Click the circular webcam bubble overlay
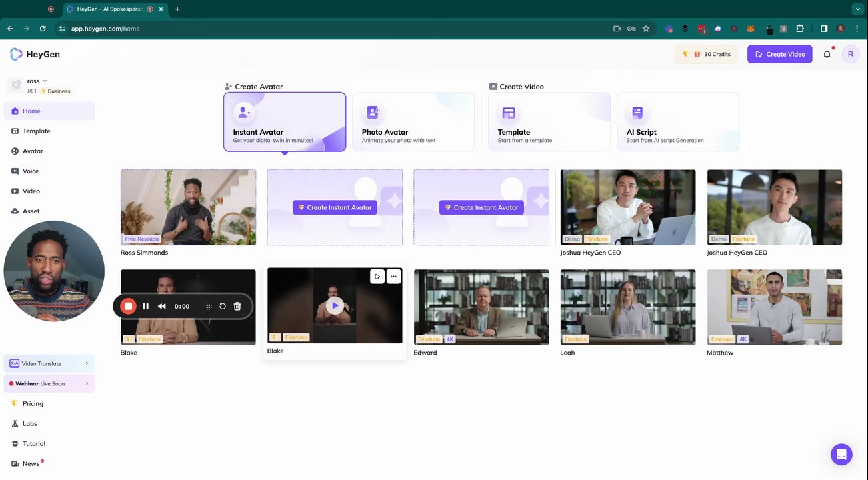This screenshot has width=868, height=480. [x=54, y=271]
